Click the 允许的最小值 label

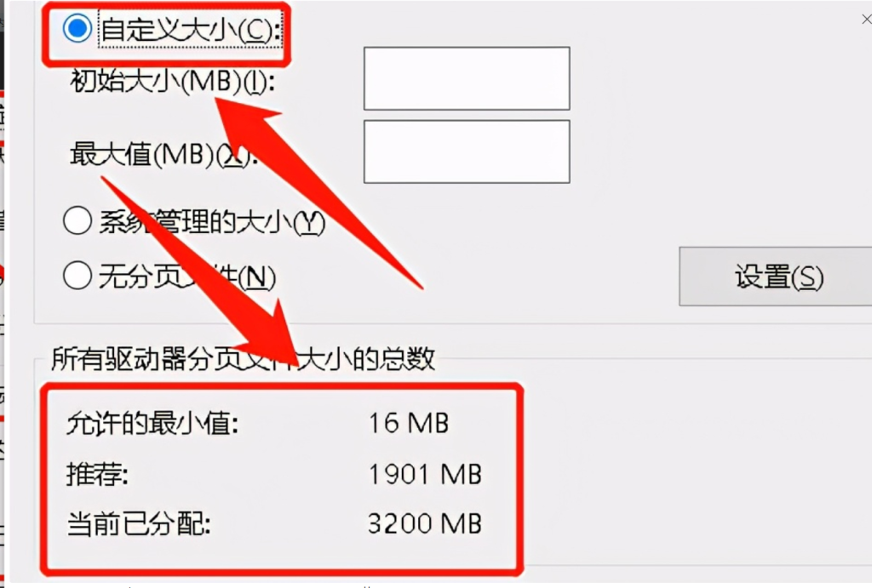[x=152, y=424]
